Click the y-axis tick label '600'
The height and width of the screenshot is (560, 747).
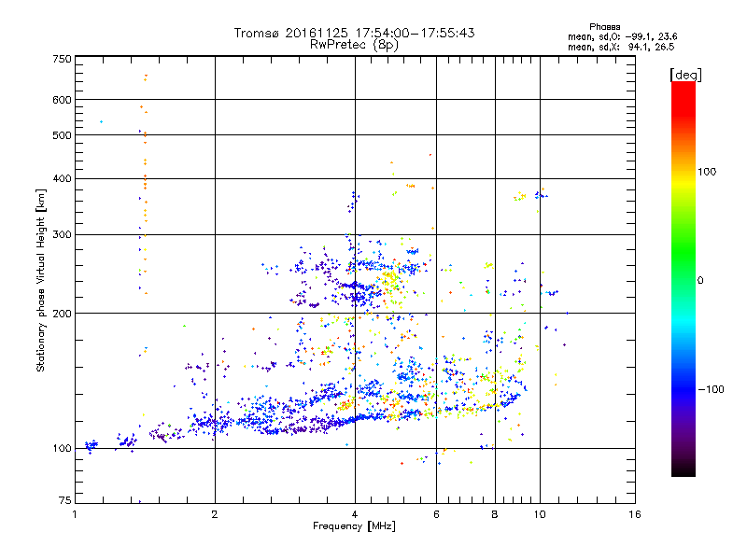pyautogui.click(x=63, y=100)
